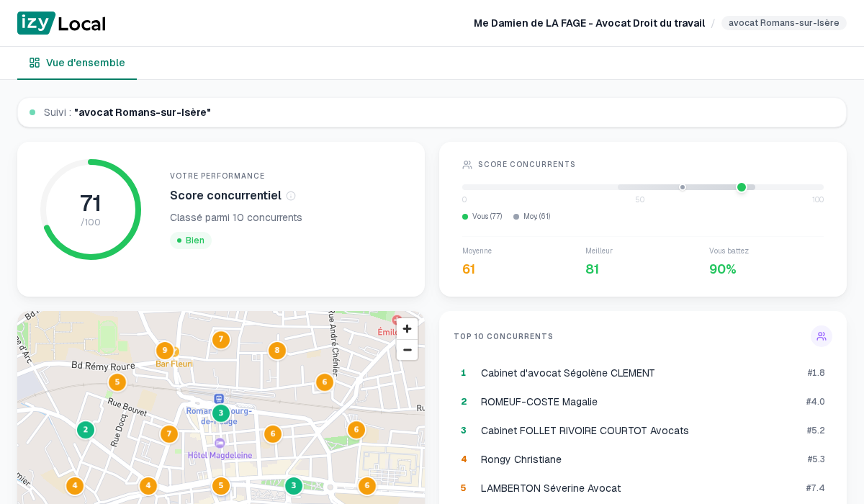Select LAMBERTON Séverine Avocat row
The image size is (864, 504).
(x=551, y=488)
